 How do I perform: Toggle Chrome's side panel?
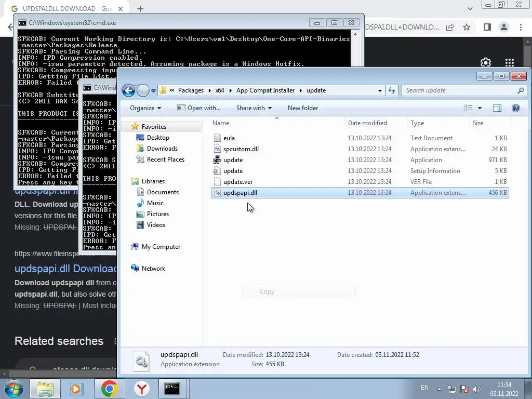[487, 27]
